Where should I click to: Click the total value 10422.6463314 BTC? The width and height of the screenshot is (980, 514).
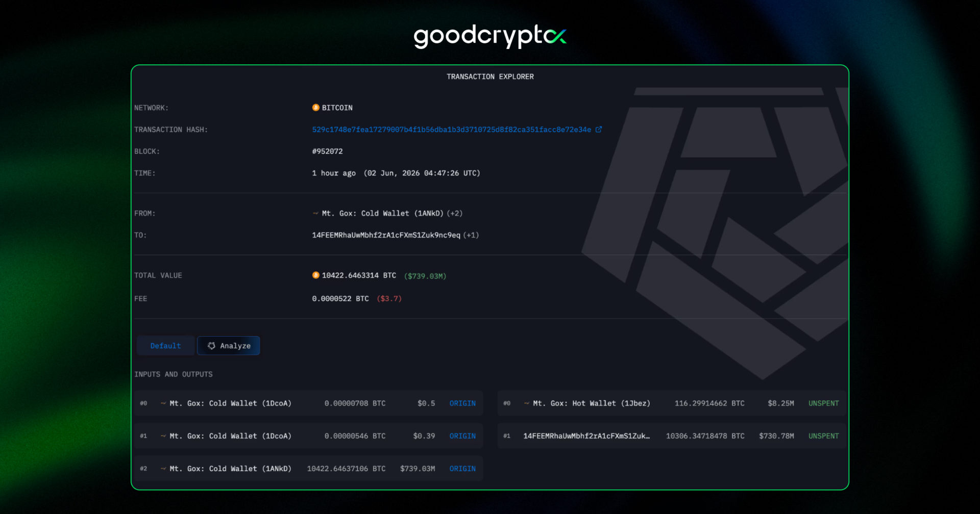(359, 275)
